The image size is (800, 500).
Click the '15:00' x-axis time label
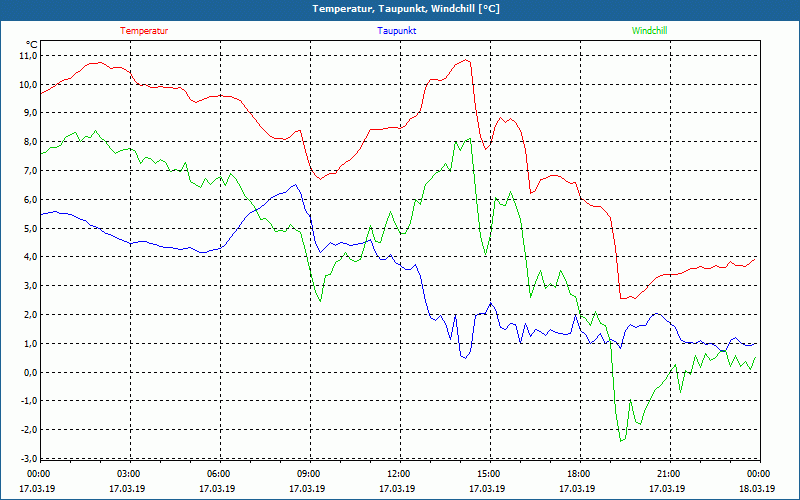tap(488, 474)
